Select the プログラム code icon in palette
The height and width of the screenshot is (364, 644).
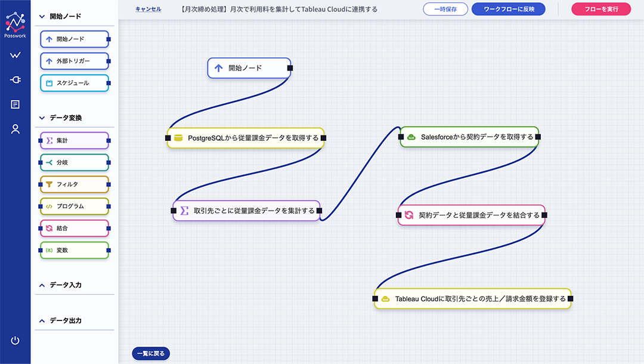(x=49, y=206)
